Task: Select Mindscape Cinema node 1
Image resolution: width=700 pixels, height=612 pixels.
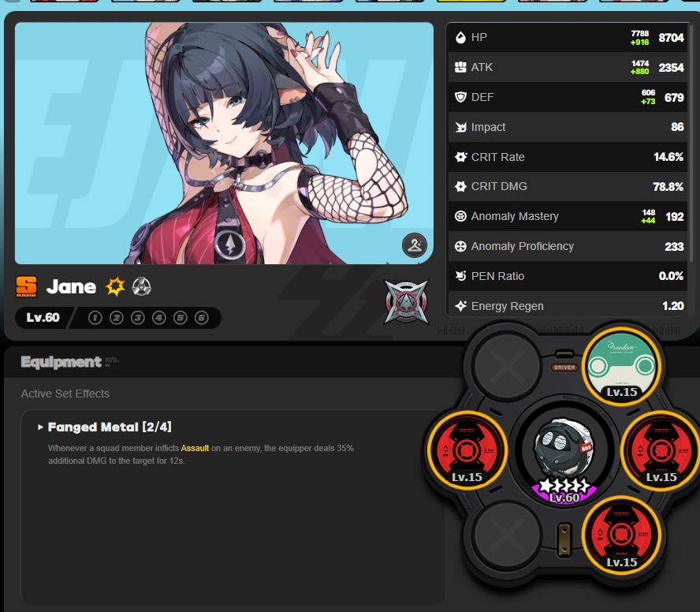Action: pyautogui.click(x=95, y=318)
